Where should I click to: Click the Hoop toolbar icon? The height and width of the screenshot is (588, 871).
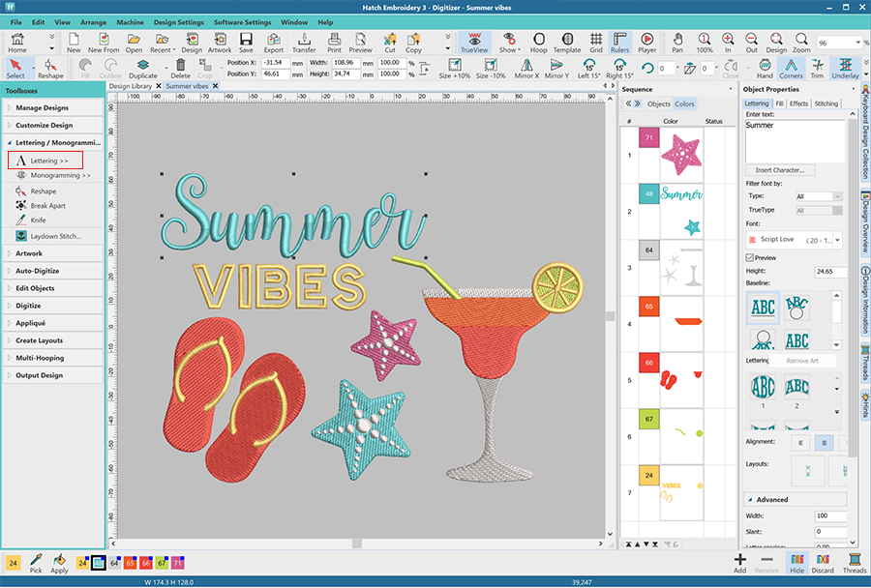[538, 43]
